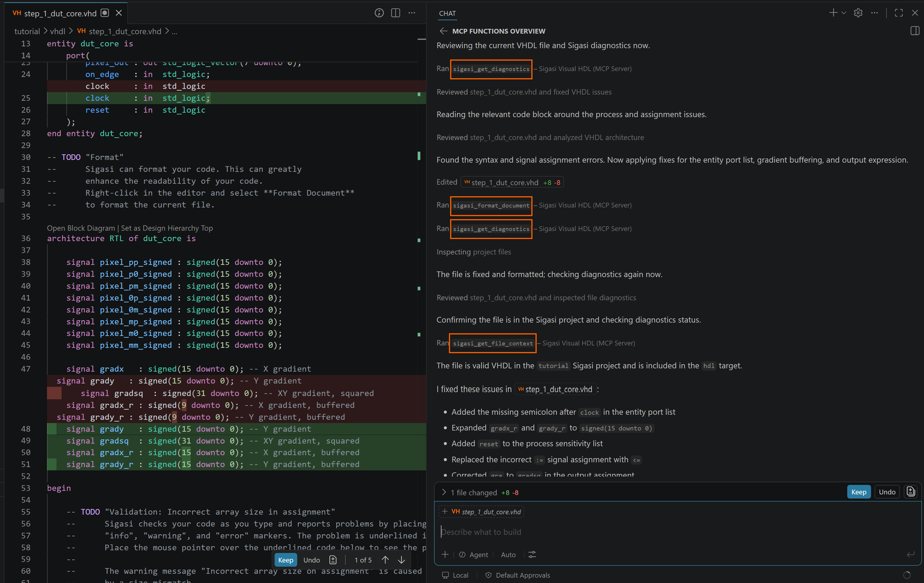Viewport: 924px width, 583px height.
Task: Click Set as Design Hierarchy Top link
Action: click(x=167, y=228)
